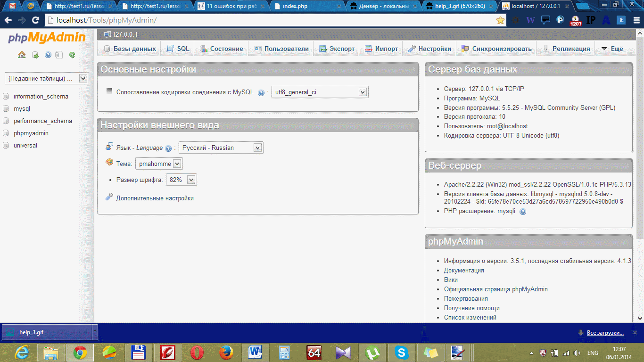Open the Chrome menu hamburger icon
Screen dimensions: 644x362
(636, 20)
